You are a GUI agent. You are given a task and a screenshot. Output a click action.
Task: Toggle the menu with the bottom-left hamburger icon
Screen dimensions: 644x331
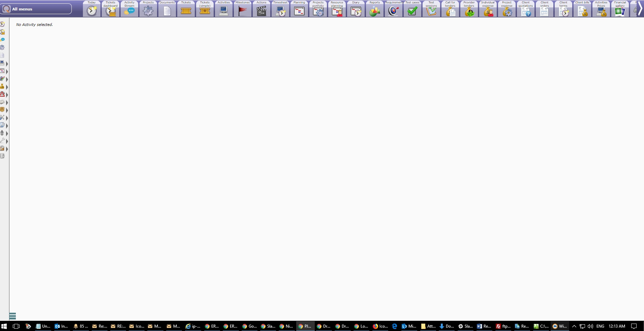point(13,316)
